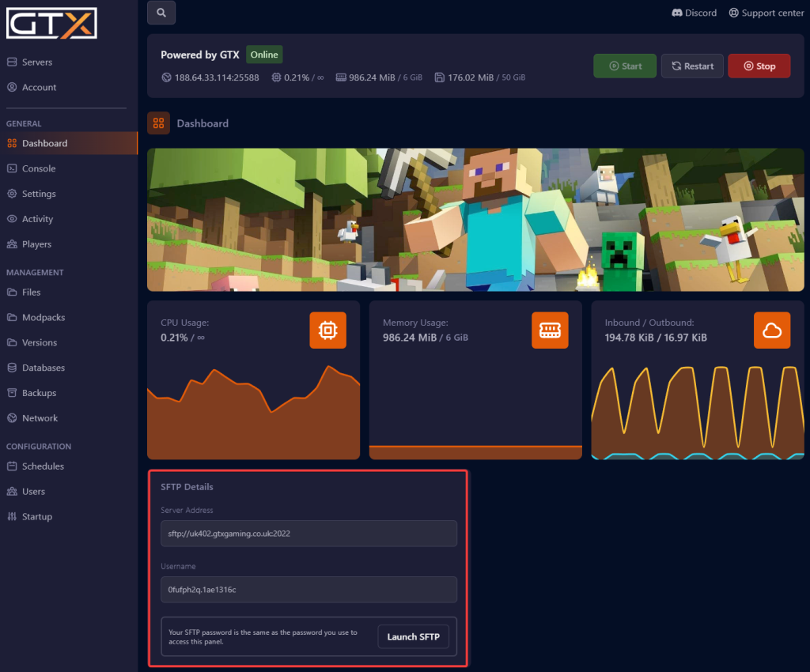Click the GTX logo
Viewport: 810px width, 672px height.
[x=51, y=23]
